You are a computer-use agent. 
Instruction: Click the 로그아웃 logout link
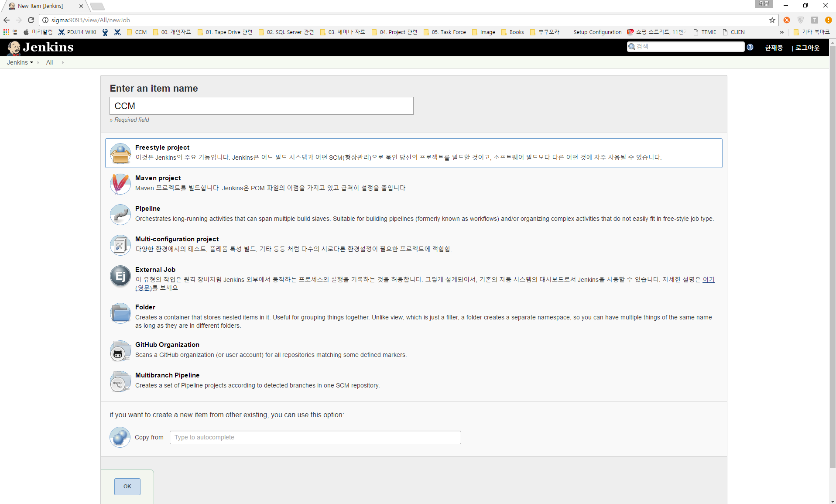click(807, 48)
